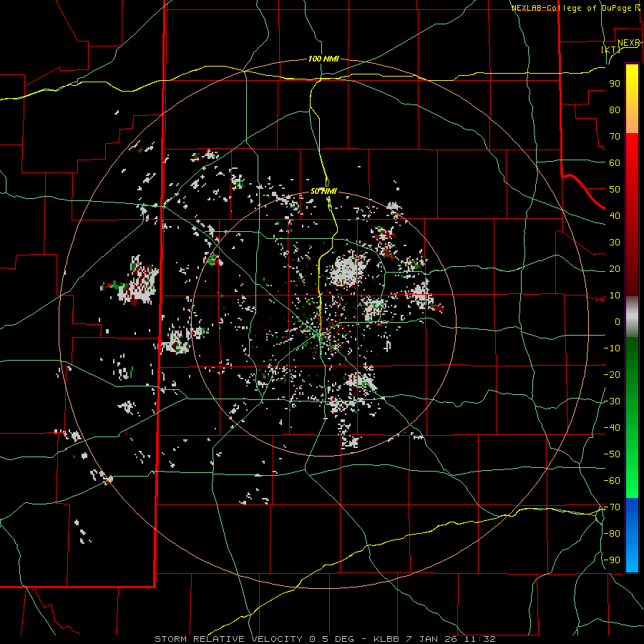Click the "[KT]" units label
The height and width of the screenshot is (644, 644).
tap(611, 49)
